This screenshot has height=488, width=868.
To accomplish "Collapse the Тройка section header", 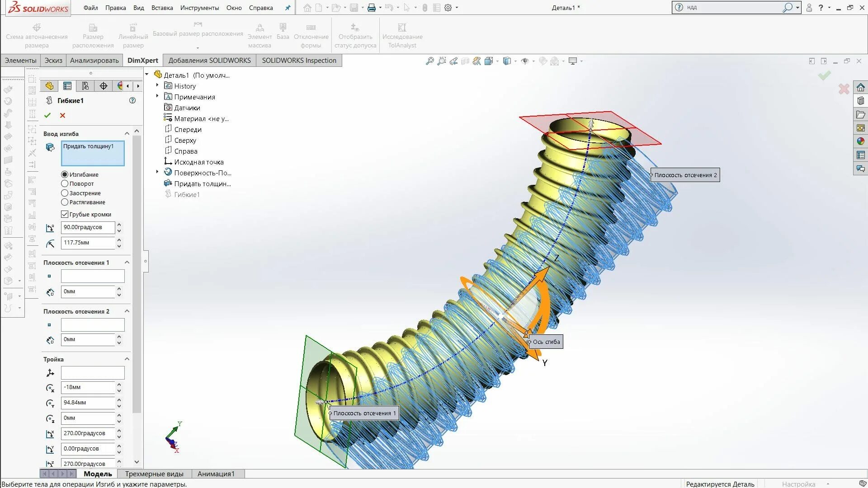I will (127, 359).
